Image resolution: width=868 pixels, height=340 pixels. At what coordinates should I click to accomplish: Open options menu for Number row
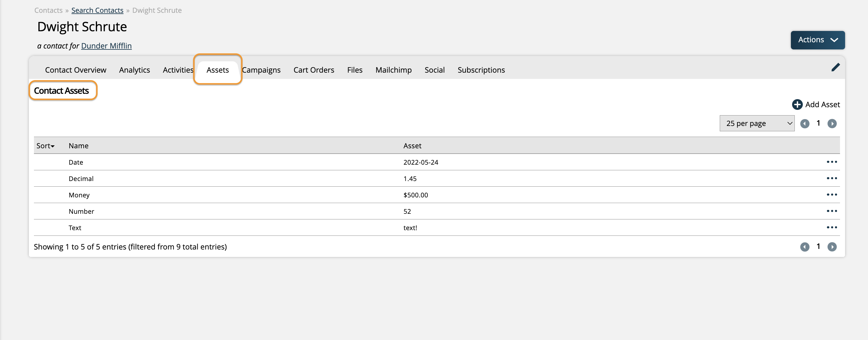coord(832,211)
